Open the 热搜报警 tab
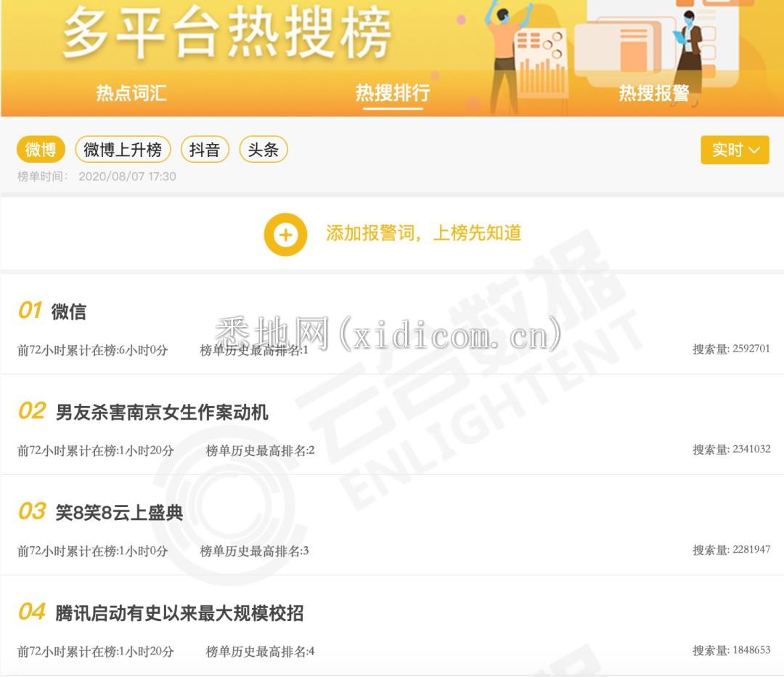The width and height of the screenshot is (784, 677). coord(654,93)
